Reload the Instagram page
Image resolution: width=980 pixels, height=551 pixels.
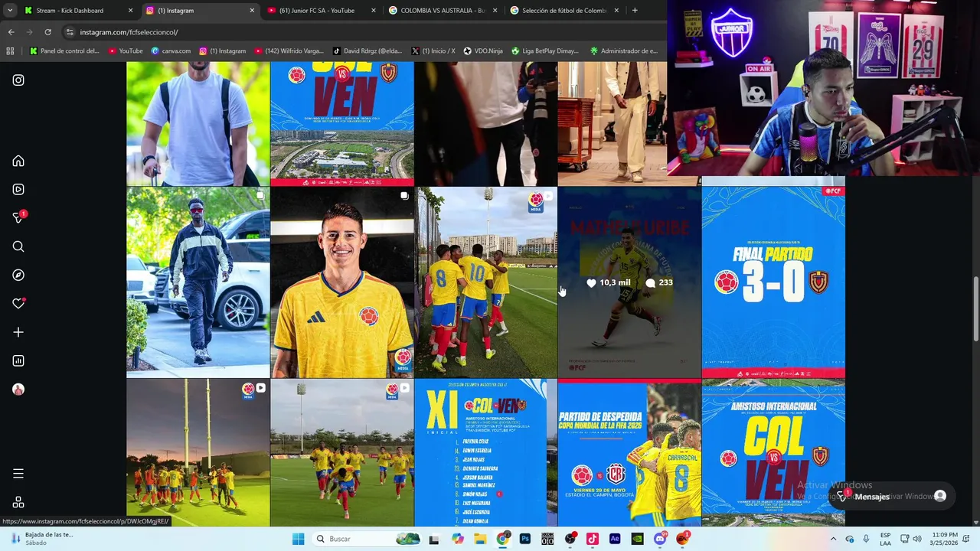tap(47, 32)
